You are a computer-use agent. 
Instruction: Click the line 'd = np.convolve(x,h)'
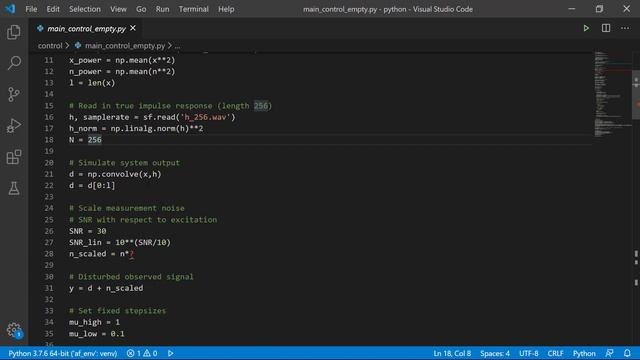coord(115,174)
